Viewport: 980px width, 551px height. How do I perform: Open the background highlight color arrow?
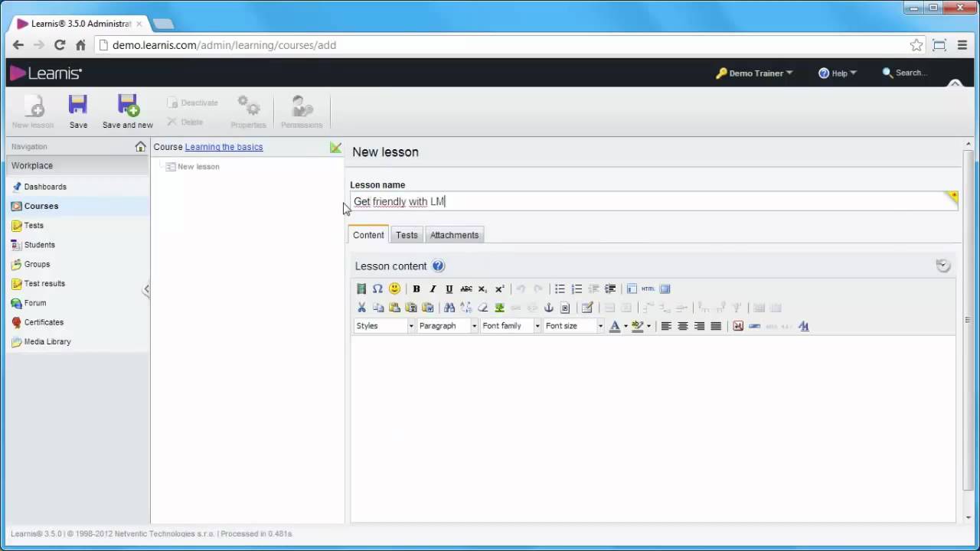[x=648, y=326]
